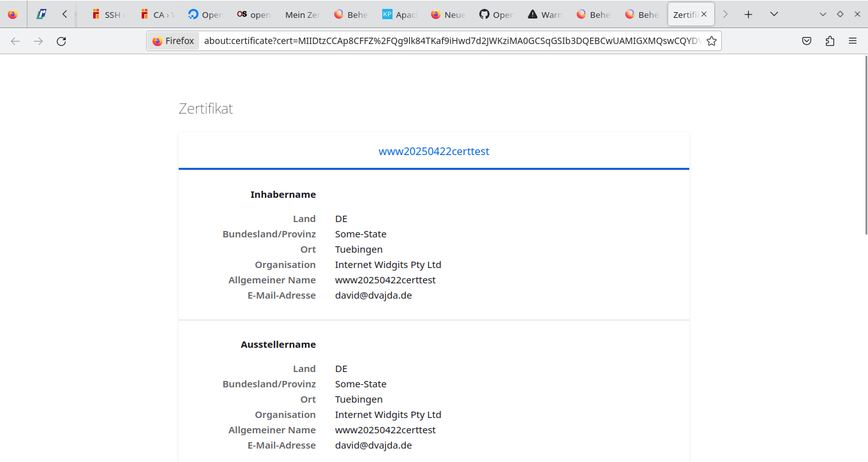Screen dimensions: 868x462
Task: Click the Firefox View icon in tab bar
Action: click(13, 14)
